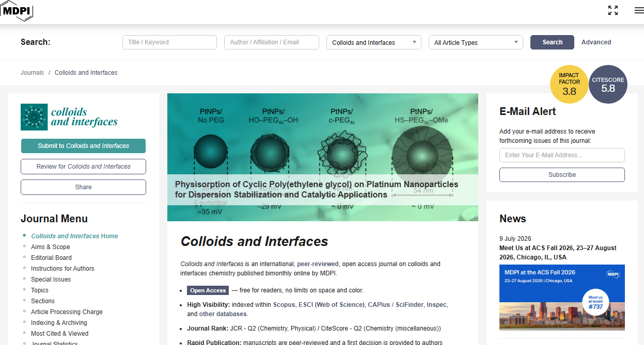Click the Title / Keyword search field
This screenshot has height=345, width=644.
coord(169,42)
